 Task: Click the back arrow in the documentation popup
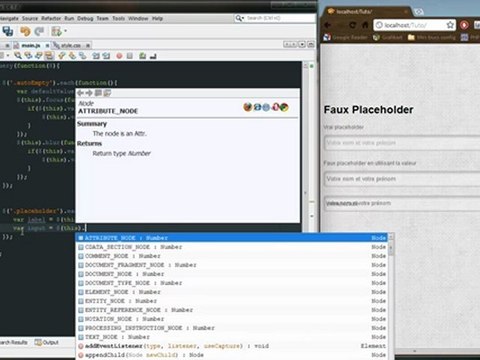point(80,93)
